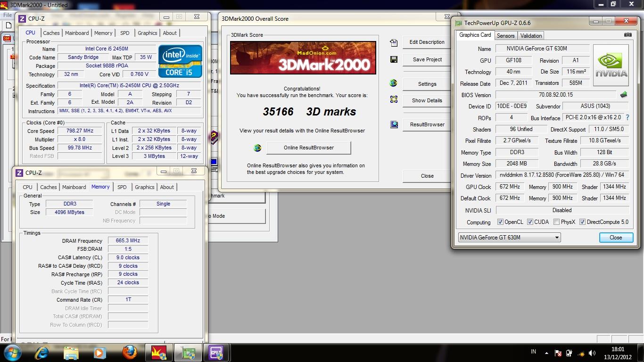Screen dimensions: 644x362
Task: Toggle the DirectCompute 5.0 checkbox
Action: pyautogui.click(x=582, y=222)
